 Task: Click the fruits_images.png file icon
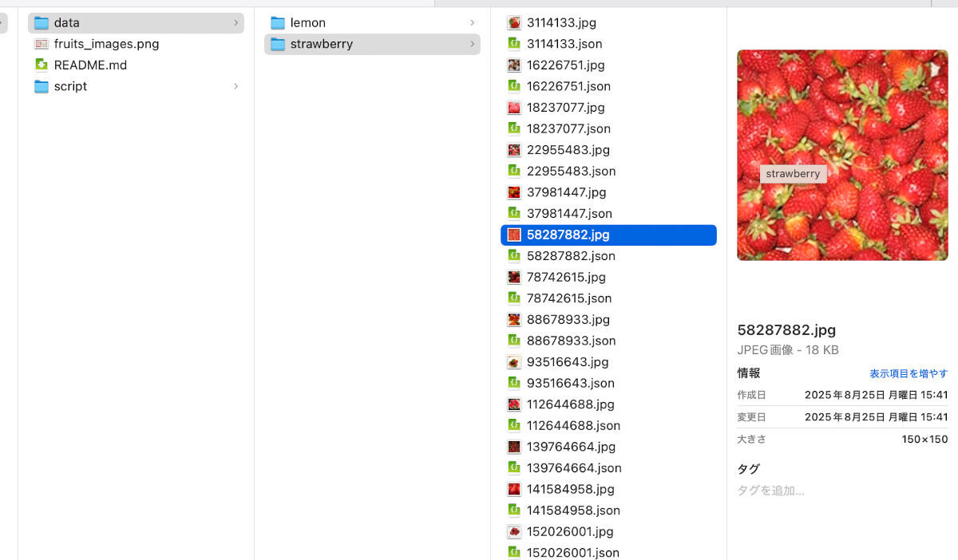[42, 44]
